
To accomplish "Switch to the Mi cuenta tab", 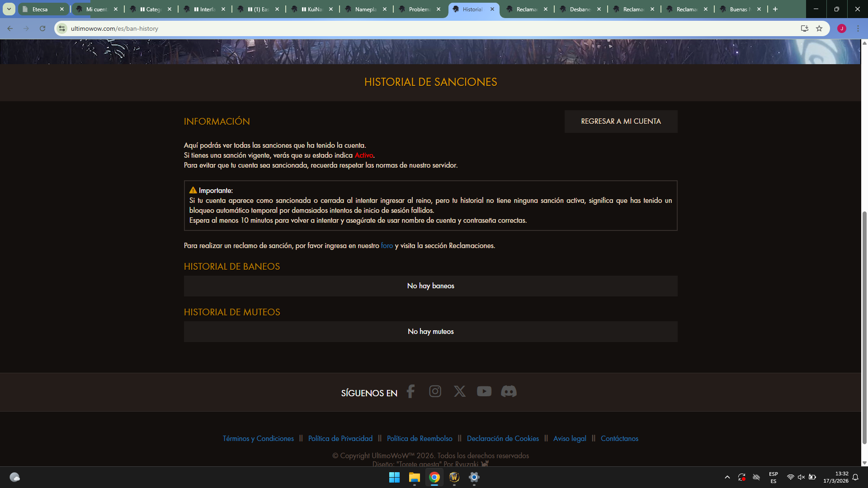I will (96, 9).
